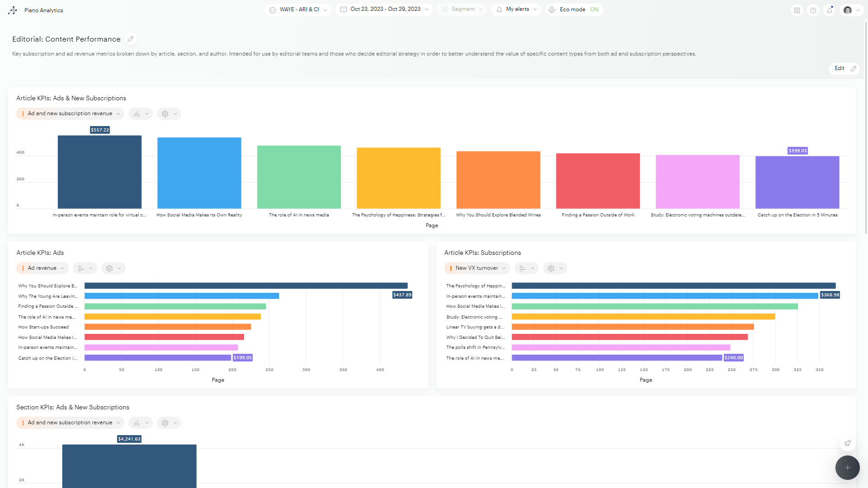Click the $437.89 value label
Viewport: 868px width, 488px height.
(x=402, y=295)
